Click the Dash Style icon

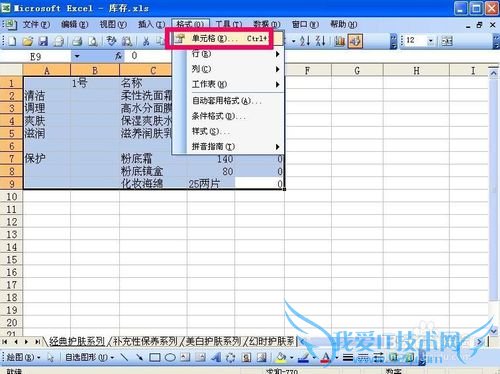pyautogui.click(x=363, y=358)
